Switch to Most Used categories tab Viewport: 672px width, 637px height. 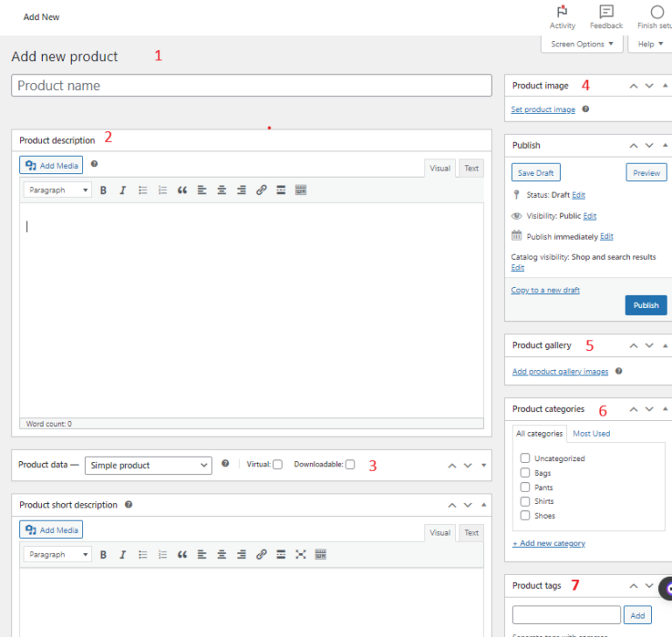591,434
